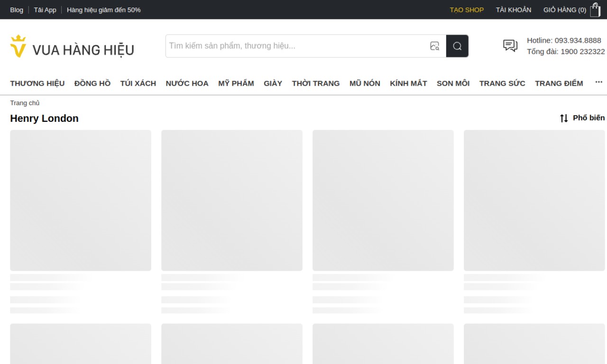Open the THỜI TRANG menu
Viewport: 607px width, 364px height.
[x=316, y=83]
